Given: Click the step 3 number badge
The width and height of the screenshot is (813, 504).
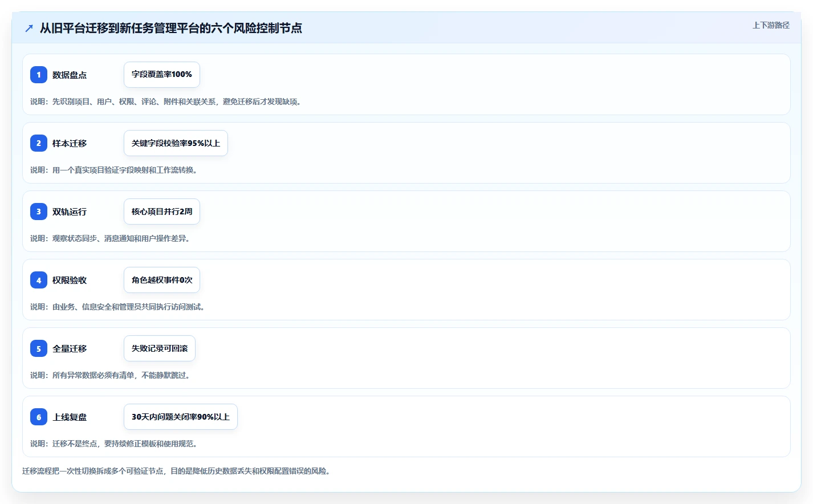Looking at the screenshot, I should coord(39,212).
